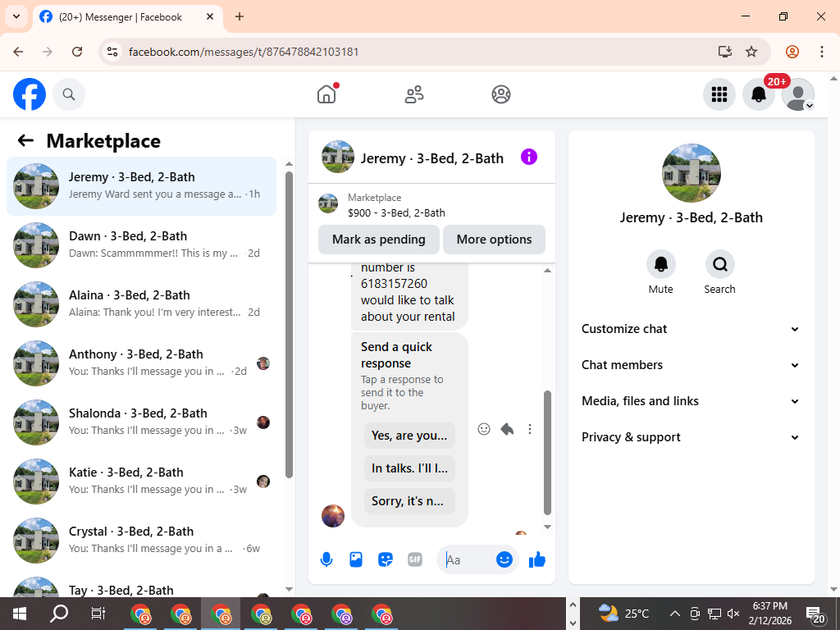Image resolution: width=840 pixels, height=630 pixels.
Task: Click the Facebook search magnifier icon
Action: pyautogui.click(x=69, y=94)
